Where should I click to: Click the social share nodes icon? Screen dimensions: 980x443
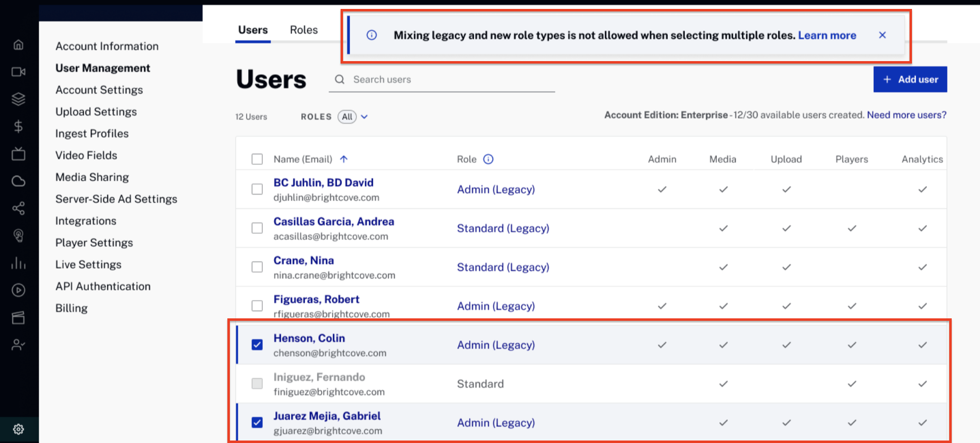[x=18, y=208]
